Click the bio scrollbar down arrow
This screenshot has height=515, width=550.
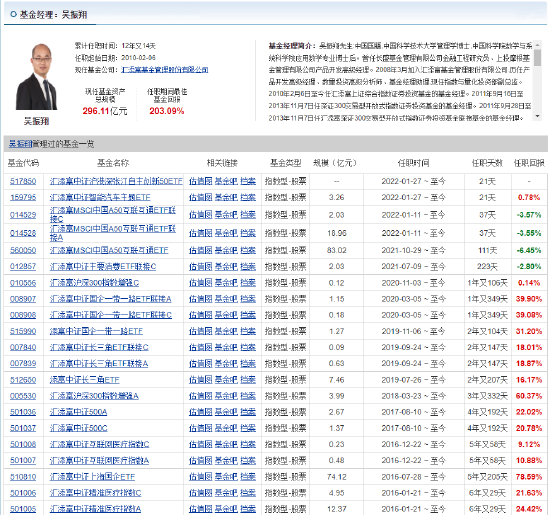pos(537,116)
